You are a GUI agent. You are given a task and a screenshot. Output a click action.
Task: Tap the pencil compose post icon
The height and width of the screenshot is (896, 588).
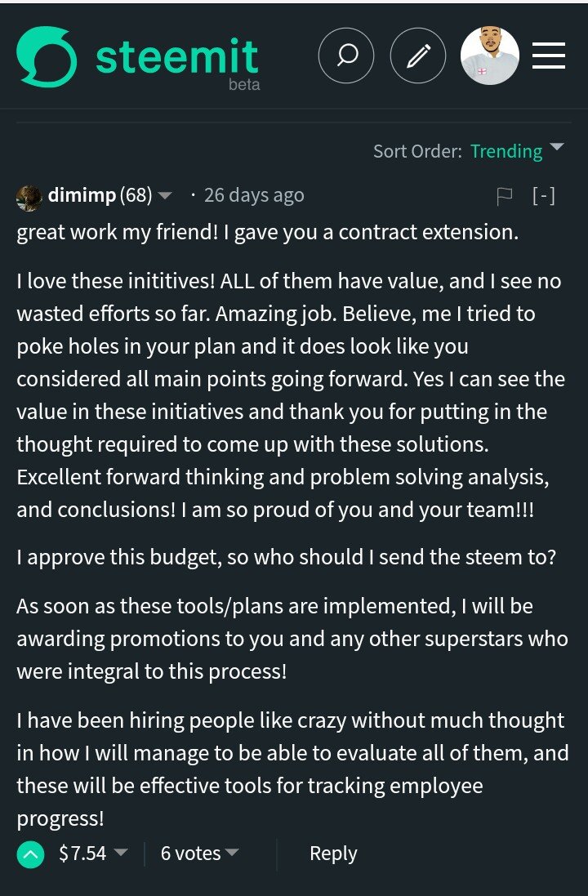coord(418,56)
